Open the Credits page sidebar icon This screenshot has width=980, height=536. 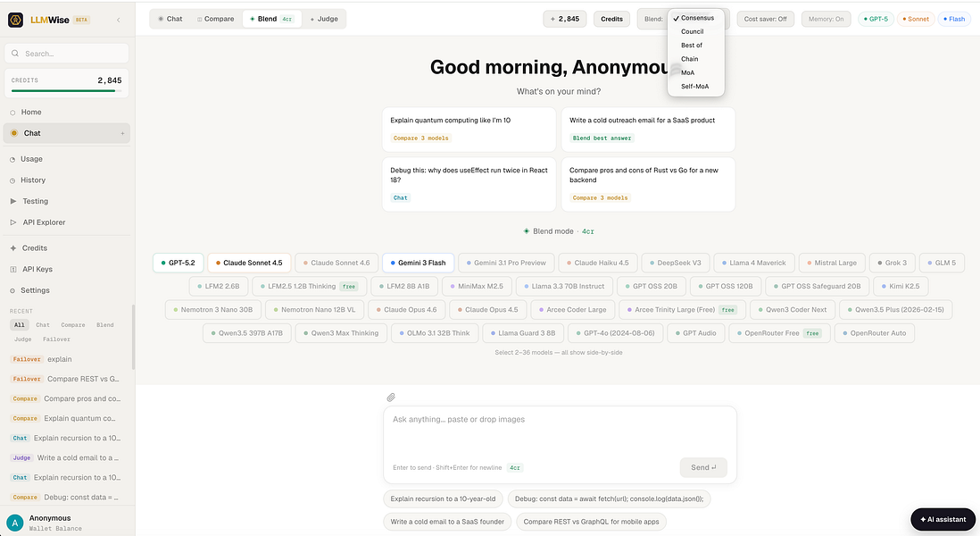[x=13, y=248]
